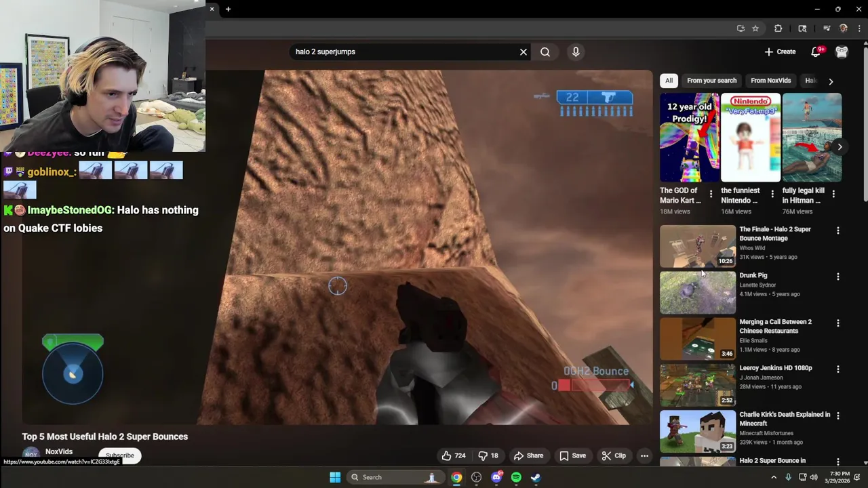Open options for funniest Nintendo short
Viewport: 868px width, 488px height.
click(772, 195)
